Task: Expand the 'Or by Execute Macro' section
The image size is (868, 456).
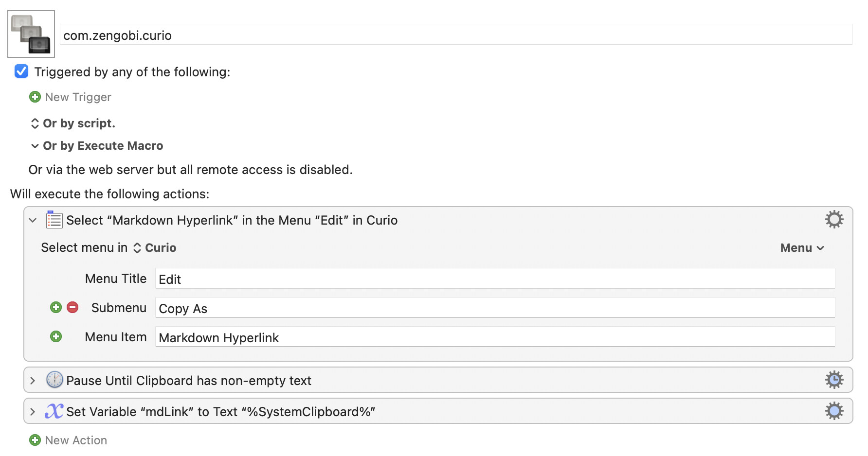Action: (35, 146)
